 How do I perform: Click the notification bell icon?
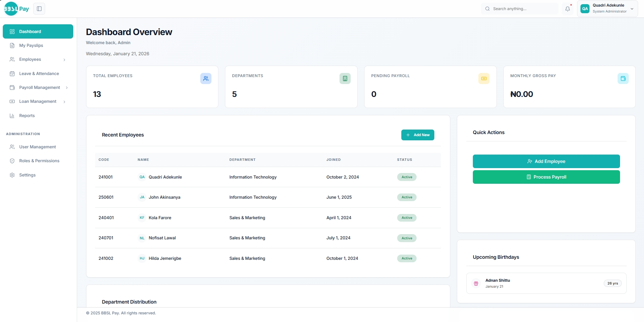568,9
